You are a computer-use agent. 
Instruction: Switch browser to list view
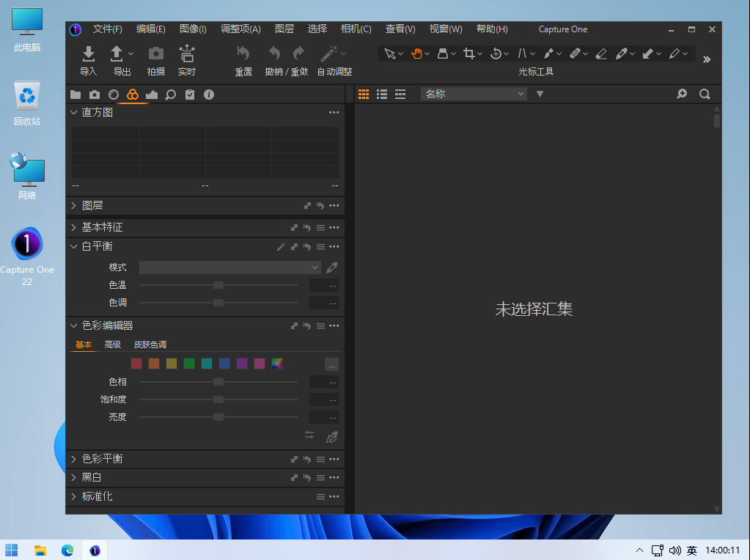pyautogui.click(x=382, y=94)
